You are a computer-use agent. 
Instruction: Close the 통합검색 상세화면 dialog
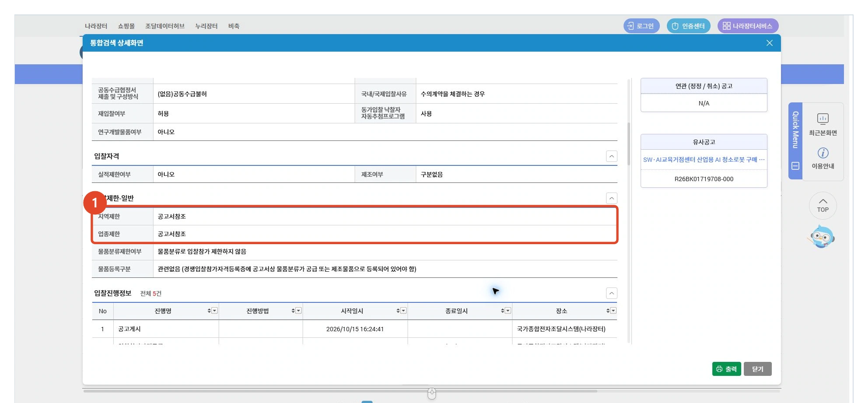[x=769, y=43]
